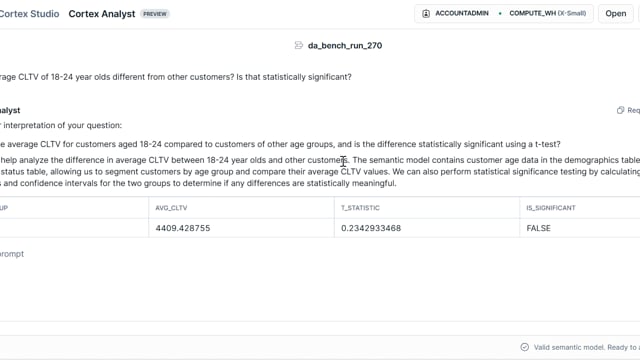The height and width of the screenshot is (360, 640).
Task: Go back to Cortex Studio link
Action: [x=29, y=14]
